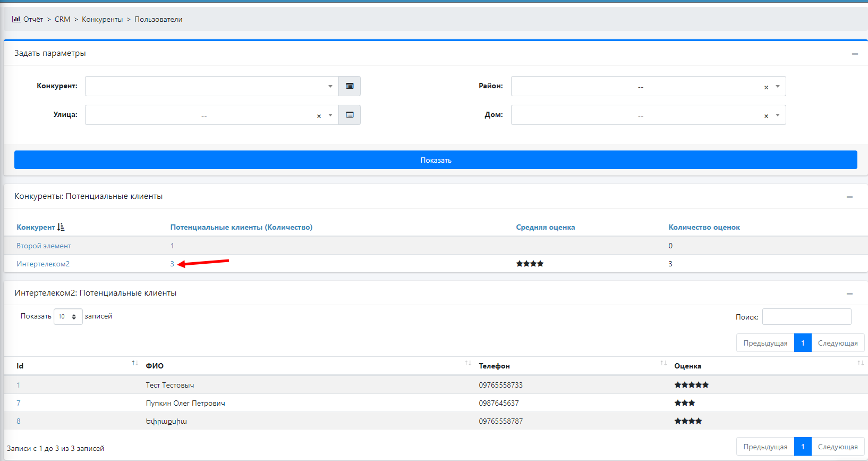
Task: Sort by Конкурент column sort icon
Action: (x=61, y=227)
